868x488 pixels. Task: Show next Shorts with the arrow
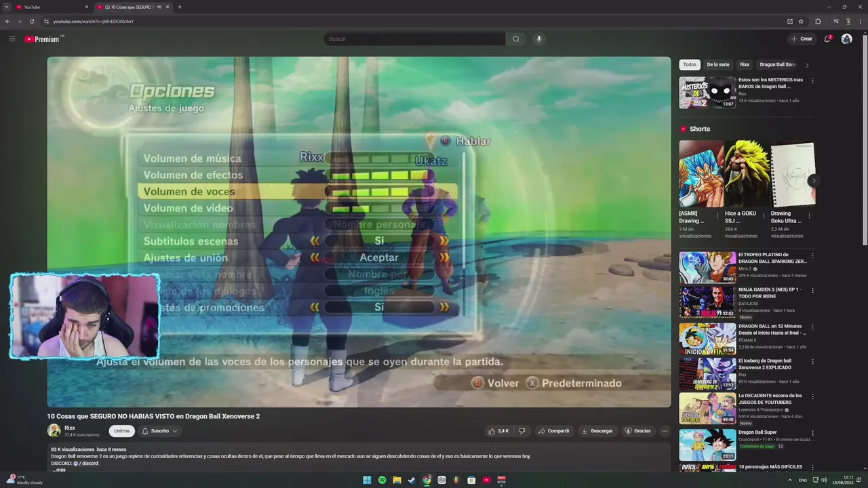coord(813,180)
